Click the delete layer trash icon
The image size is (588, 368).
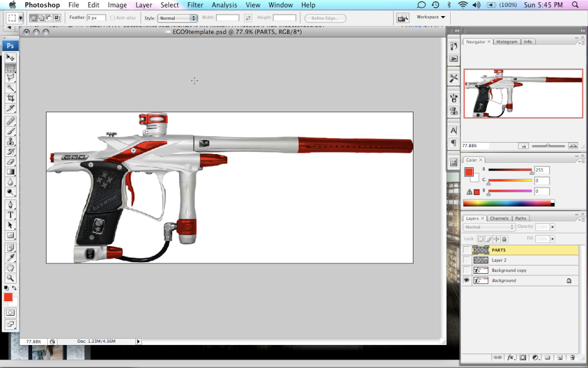point(572,358)
